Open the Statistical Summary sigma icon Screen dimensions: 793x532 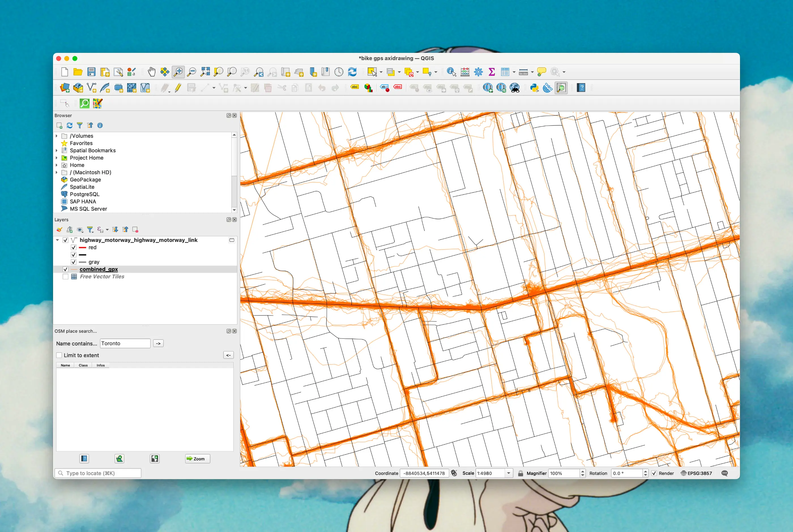492,72
